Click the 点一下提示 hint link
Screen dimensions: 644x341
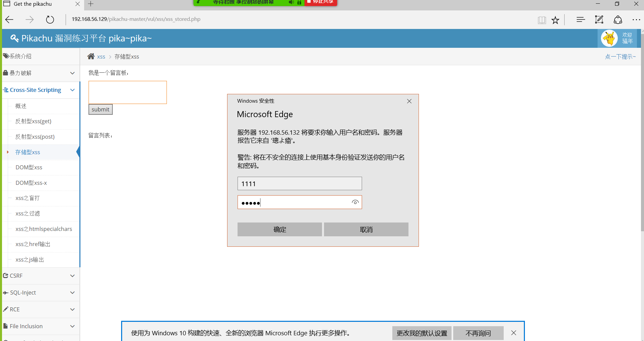click(x=620, y=57)
